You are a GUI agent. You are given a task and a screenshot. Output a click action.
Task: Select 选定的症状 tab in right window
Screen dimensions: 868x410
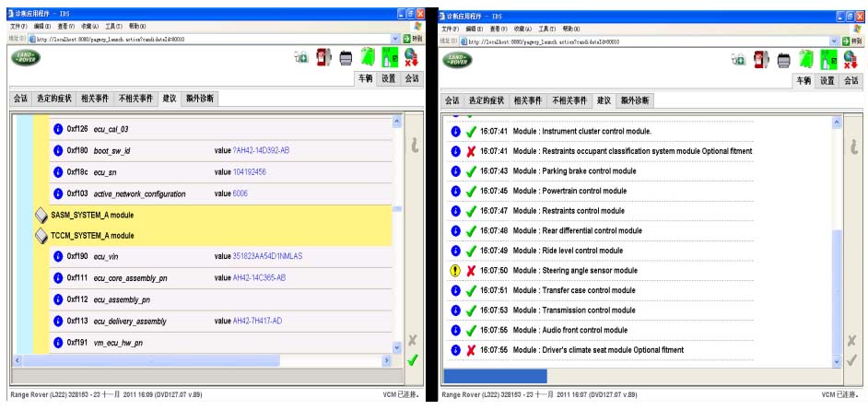point(486,100)
